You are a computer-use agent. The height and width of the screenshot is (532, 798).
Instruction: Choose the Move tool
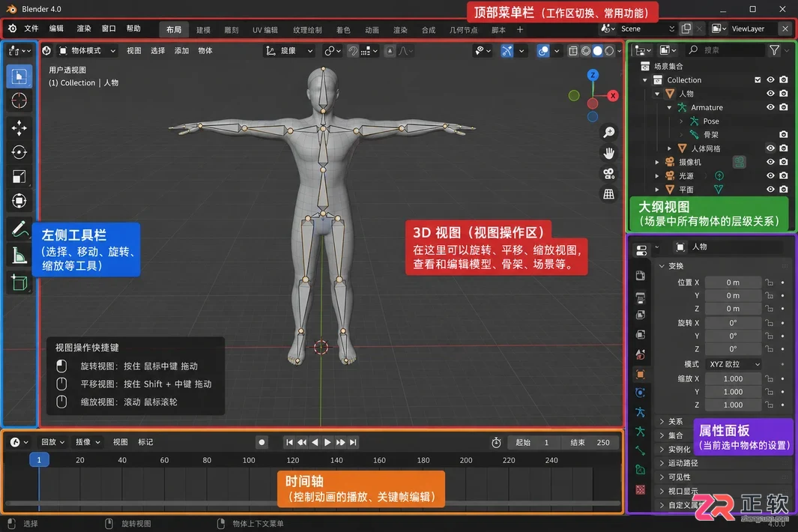(x=19, y=128)
